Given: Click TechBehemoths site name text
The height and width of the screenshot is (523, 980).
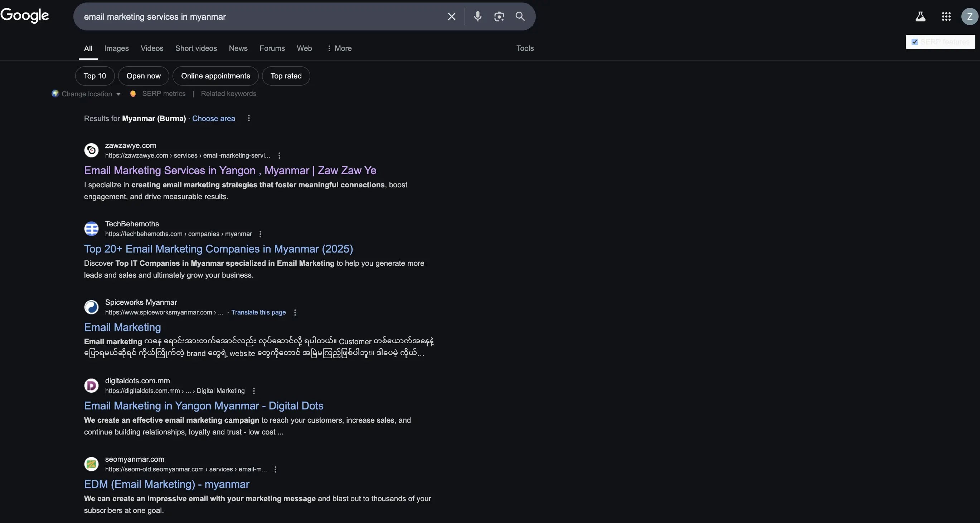Looking at the screenshot, I should point(132,224).
